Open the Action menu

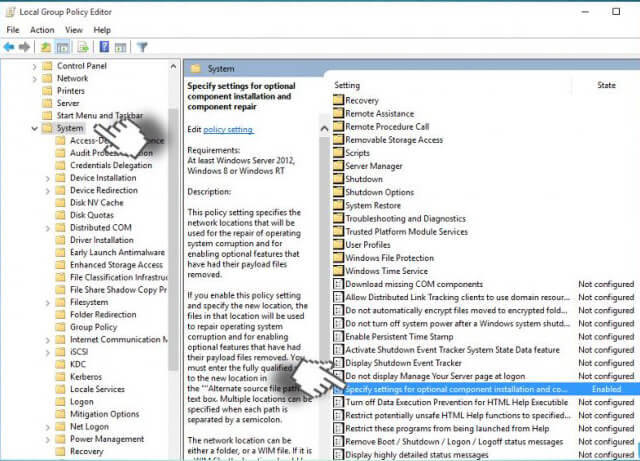pyautogui.click(x=42, y=30)
